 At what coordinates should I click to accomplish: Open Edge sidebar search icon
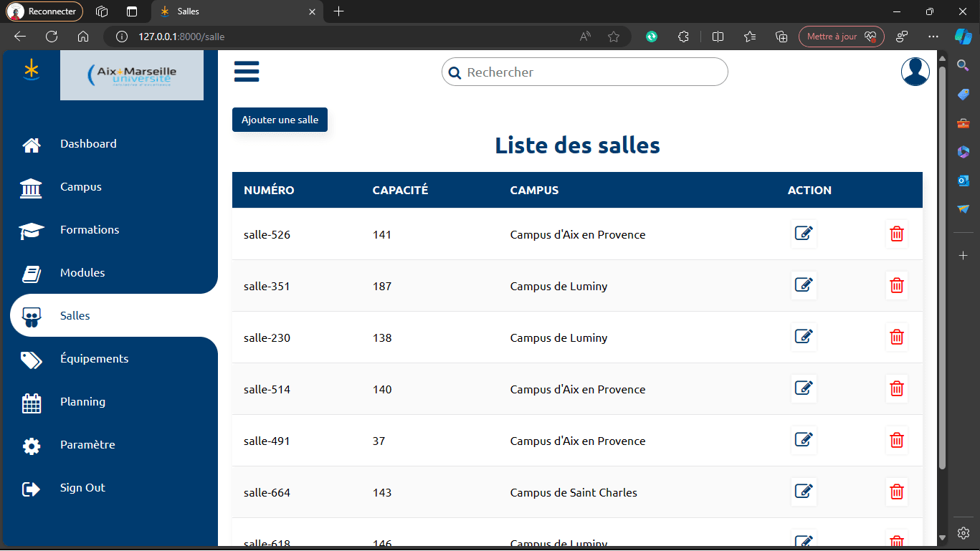964,65
